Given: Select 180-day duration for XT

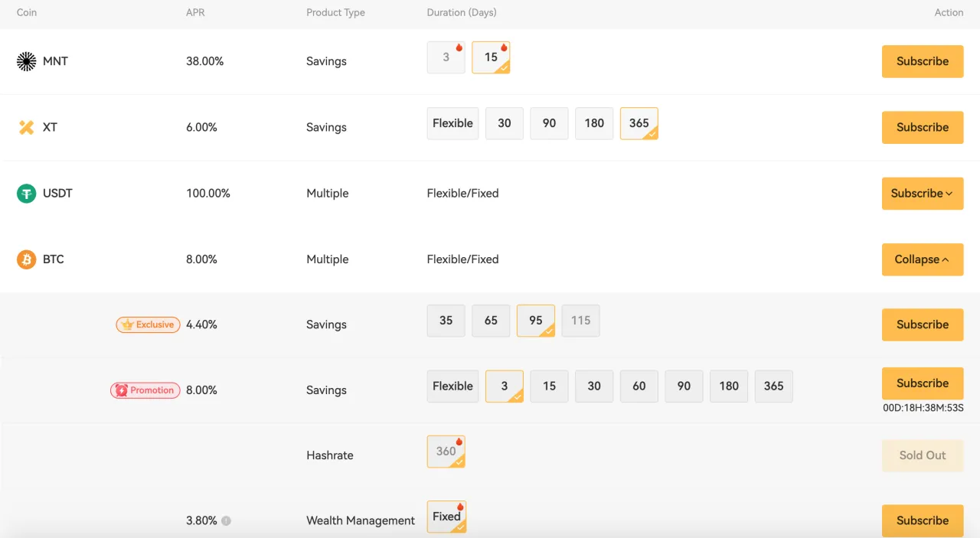Looking at the screenshot, I should (x=594, y=123).
